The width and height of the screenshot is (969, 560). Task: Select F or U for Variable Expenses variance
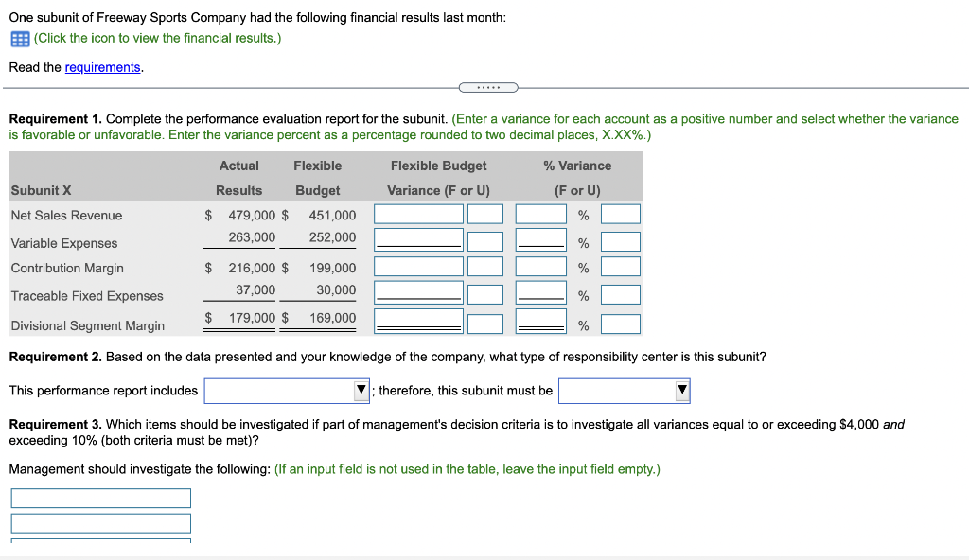coord(485,240)
